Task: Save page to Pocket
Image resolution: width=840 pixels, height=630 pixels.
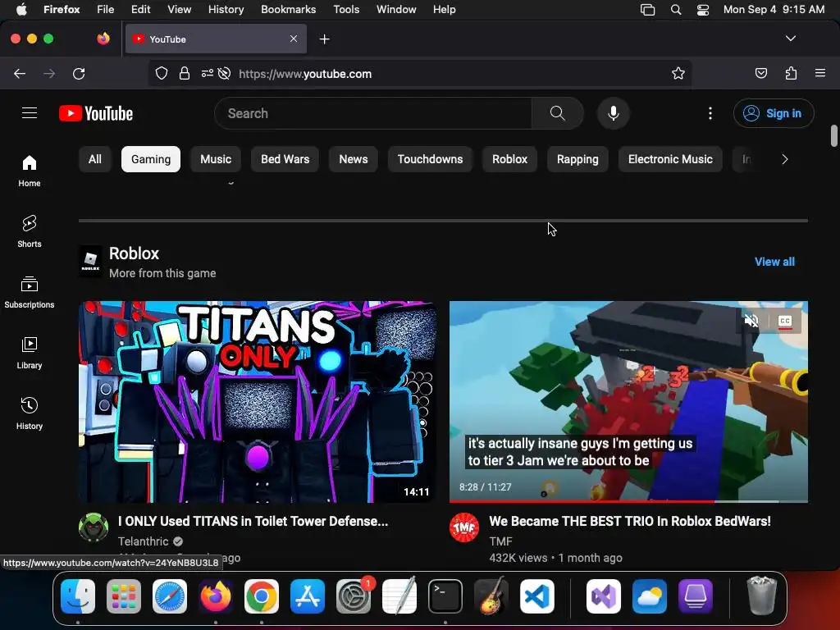Action: coord(760,73)
